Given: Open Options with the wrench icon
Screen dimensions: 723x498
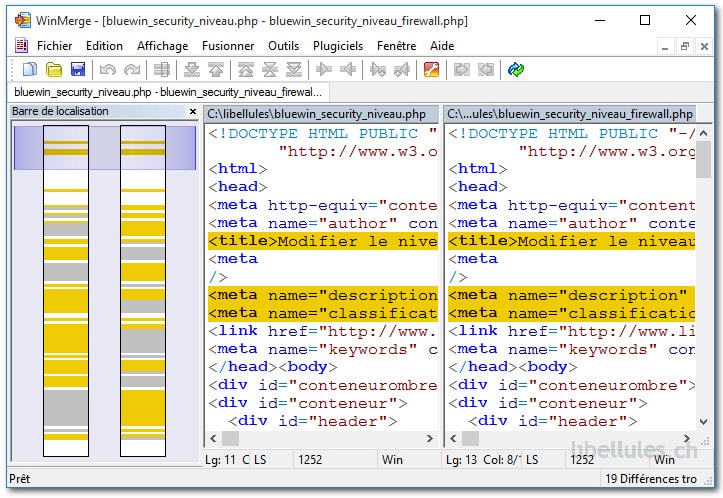Looking at the screenshot, I should (431, 70).
